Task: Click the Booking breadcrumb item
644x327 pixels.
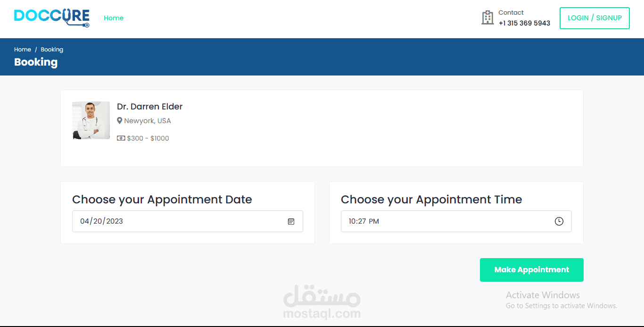Action: point(52,50)
